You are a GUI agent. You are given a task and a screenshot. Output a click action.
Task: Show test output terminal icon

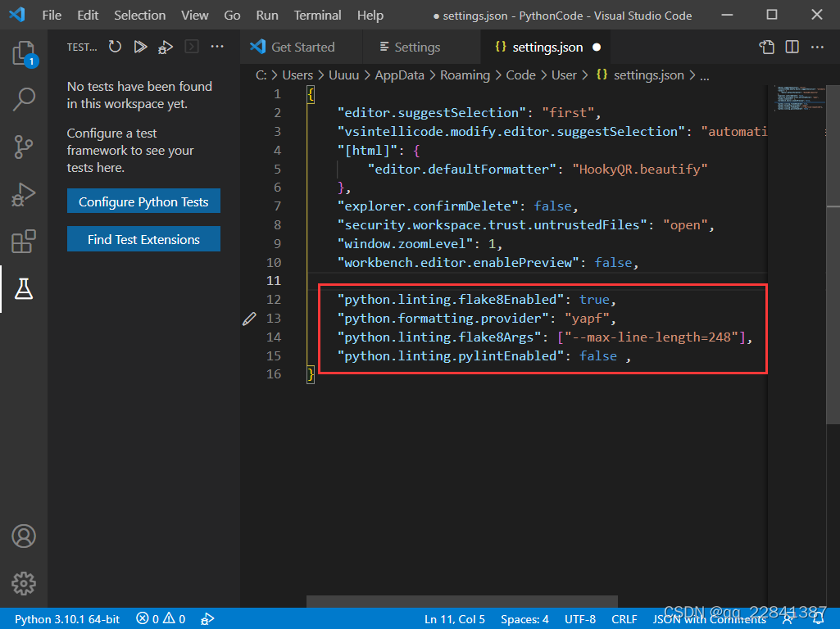point(191,47)
